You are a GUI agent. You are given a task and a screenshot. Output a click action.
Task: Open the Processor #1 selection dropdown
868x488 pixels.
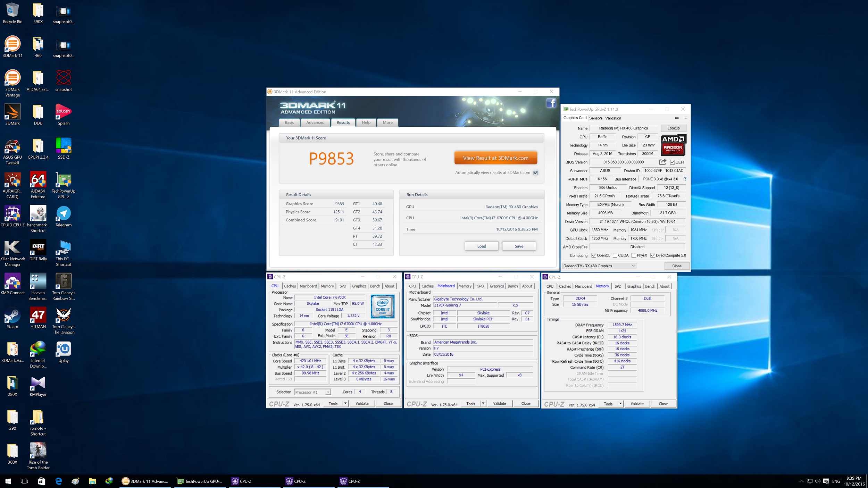pos(312,392)
